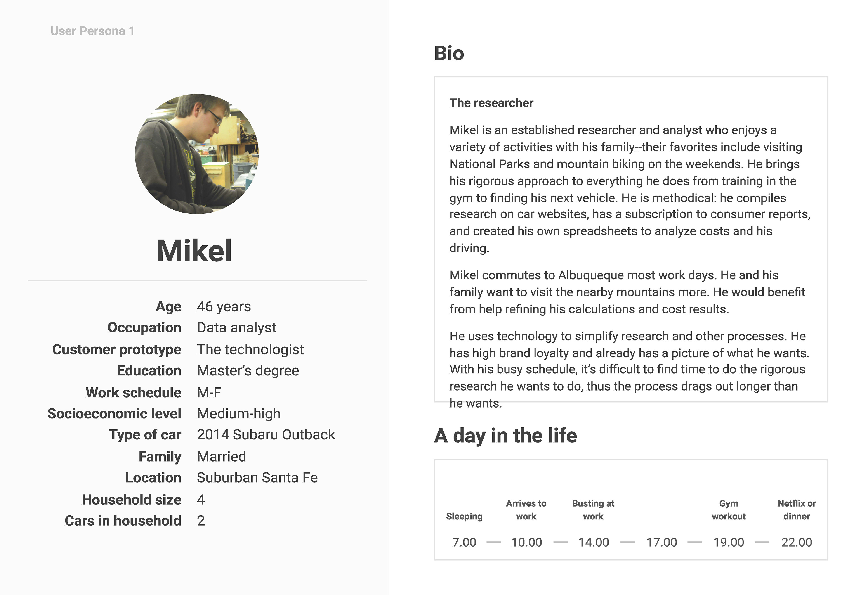Click the 17.00 time on the timeline
The image size is (868, 595).
click(661, 542)
